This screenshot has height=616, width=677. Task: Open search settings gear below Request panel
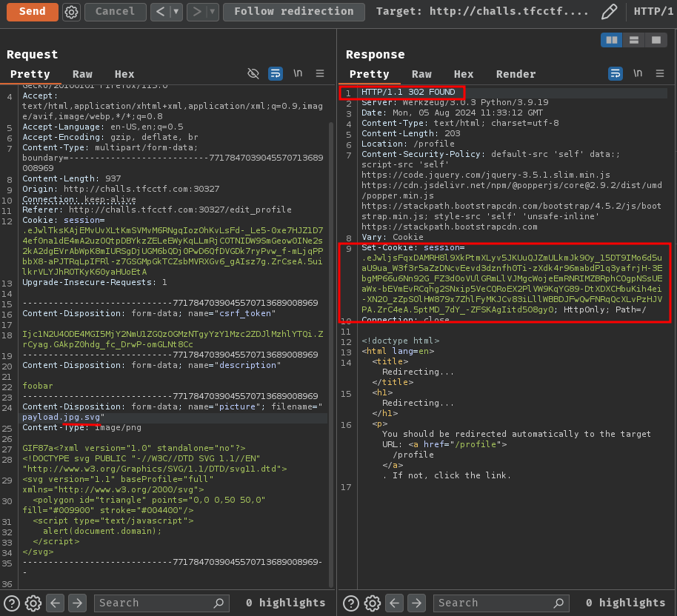[x=33, y=603]
